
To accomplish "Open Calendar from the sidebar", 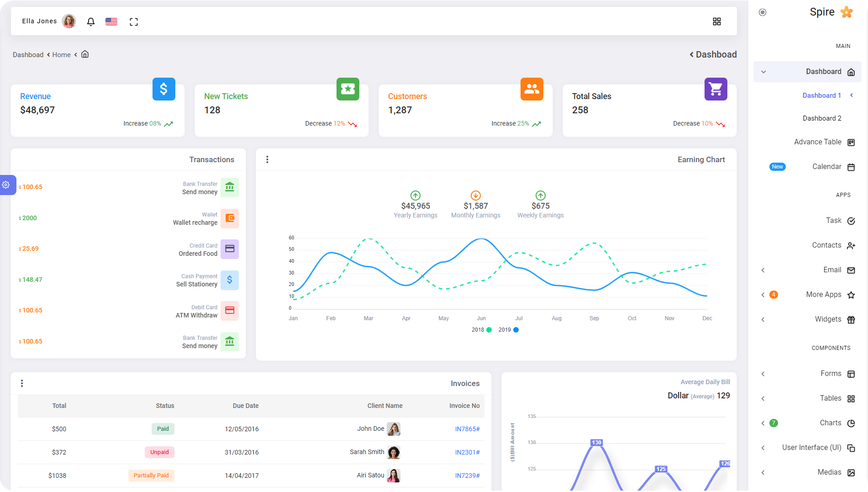I will (x=826, y=167).
